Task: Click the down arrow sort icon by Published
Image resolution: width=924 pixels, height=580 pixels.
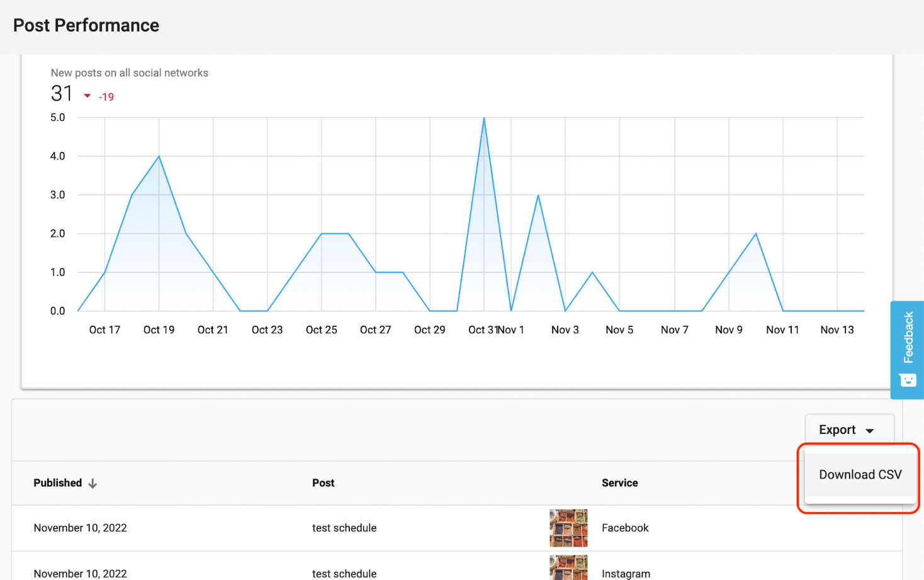Action: coord(93,484)
